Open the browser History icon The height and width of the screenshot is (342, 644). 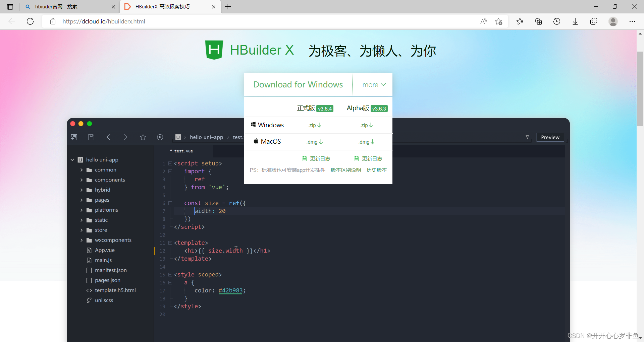point(557,21)
